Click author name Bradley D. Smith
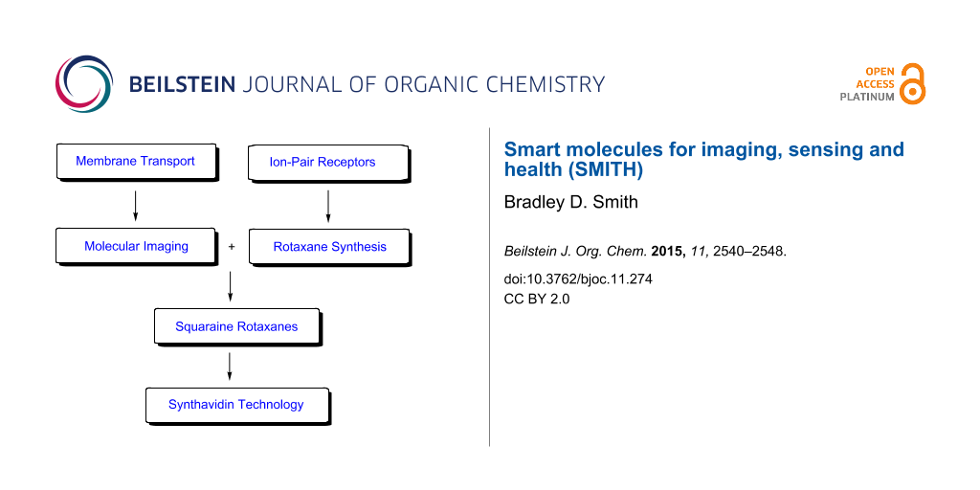 (557, 204)
